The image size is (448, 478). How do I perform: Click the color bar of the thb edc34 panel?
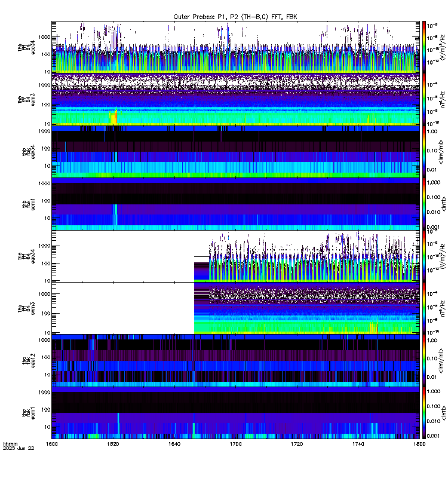[424, 152]
